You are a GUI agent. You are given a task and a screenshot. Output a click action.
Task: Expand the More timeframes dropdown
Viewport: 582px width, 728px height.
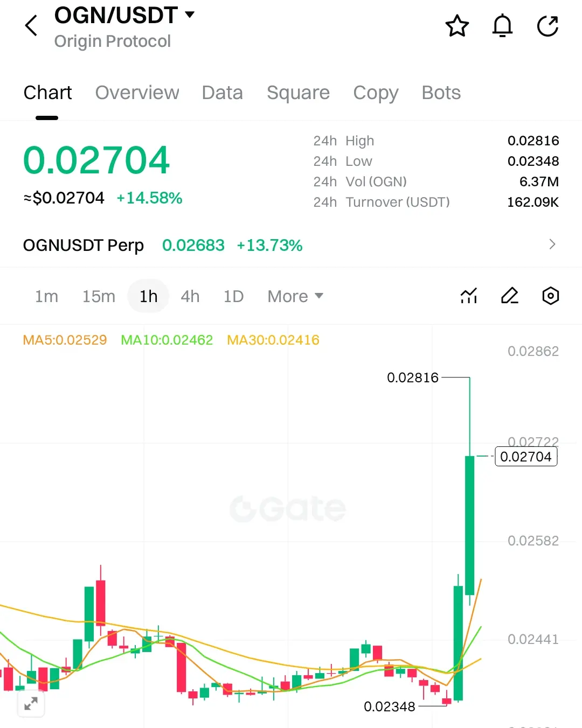[295, 296]
